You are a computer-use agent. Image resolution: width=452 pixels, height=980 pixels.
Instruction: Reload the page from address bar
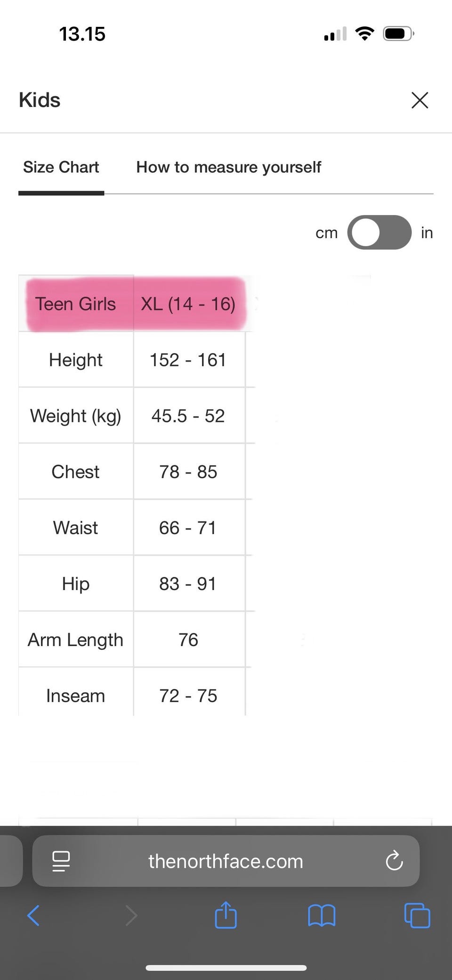[394, 861]
